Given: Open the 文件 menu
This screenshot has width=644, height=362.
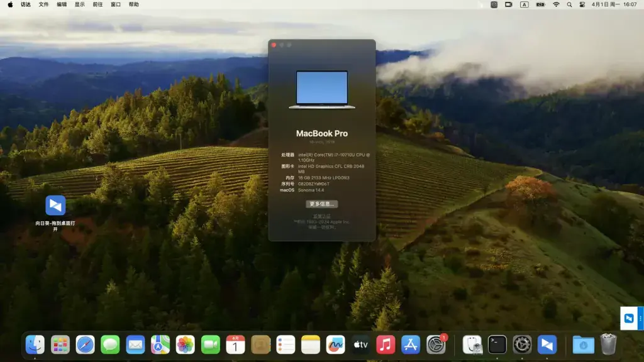Looking at the screenshot, I should tap(43, 4).
